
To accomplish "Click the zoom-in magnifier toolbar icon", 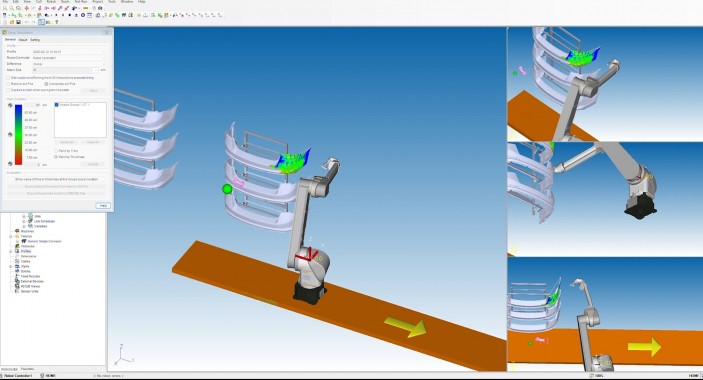I will click(5, 8).
